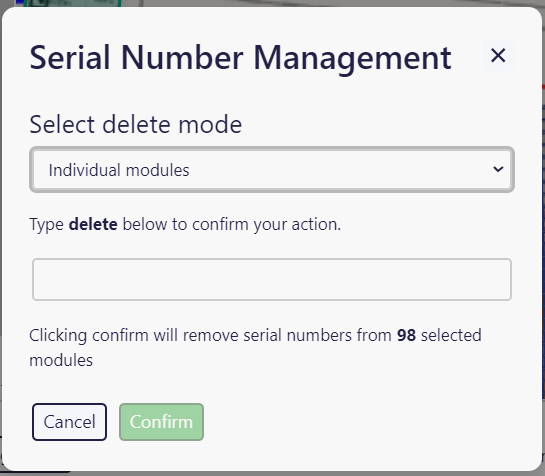The height and width of the screenshot is (476, 545).
Task: Click the Type delete below instruction text
Action: tap(185, 225)
